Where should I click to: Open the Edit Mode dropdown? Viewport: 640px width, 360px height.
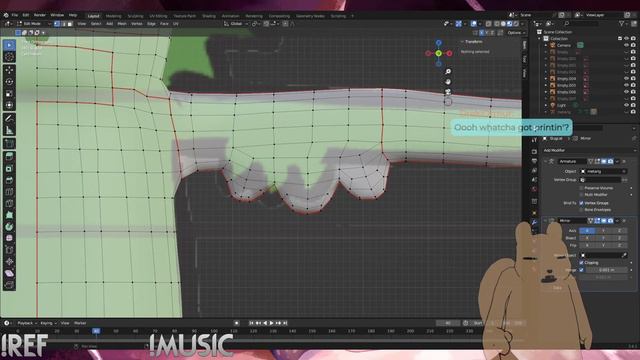(x=33, y=24)
